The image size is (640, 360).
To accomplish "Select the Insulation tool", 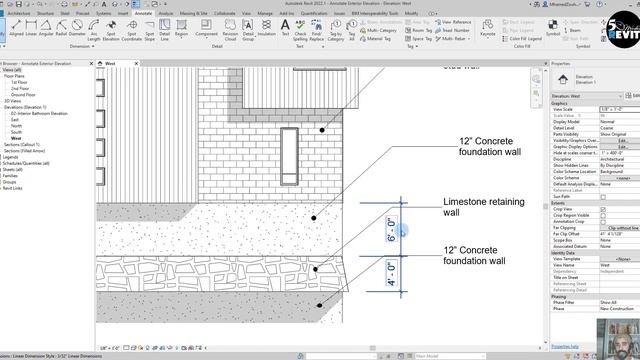I will (267, 28).
